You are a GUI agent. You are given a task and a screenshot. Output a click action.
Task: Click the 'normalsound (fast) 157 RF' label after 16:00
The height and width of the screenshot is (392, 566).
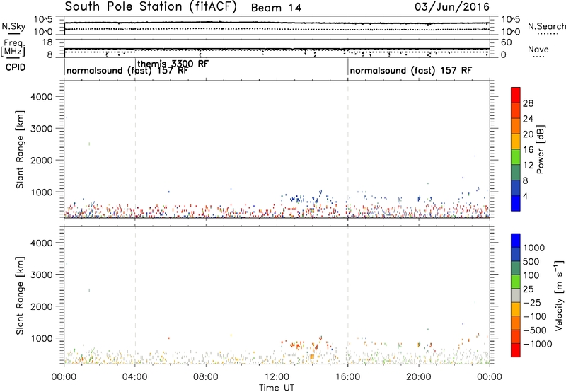(x=411, y=70)
